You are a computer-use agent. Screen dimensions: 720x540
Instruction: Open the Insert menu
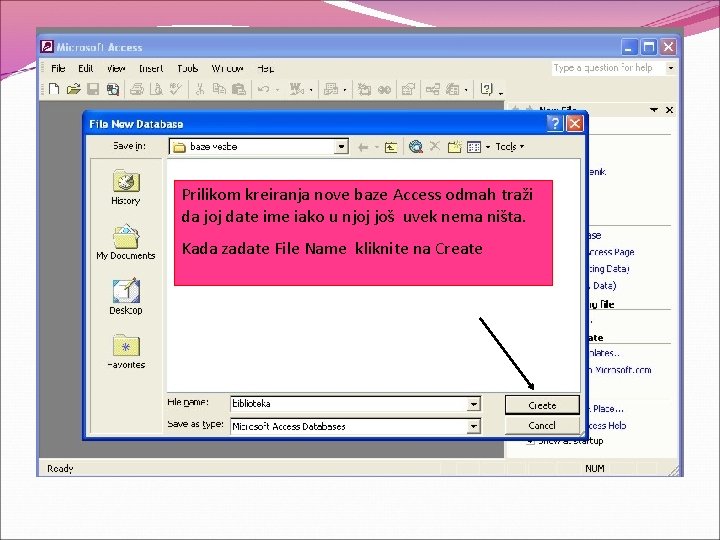click(151, 68)
